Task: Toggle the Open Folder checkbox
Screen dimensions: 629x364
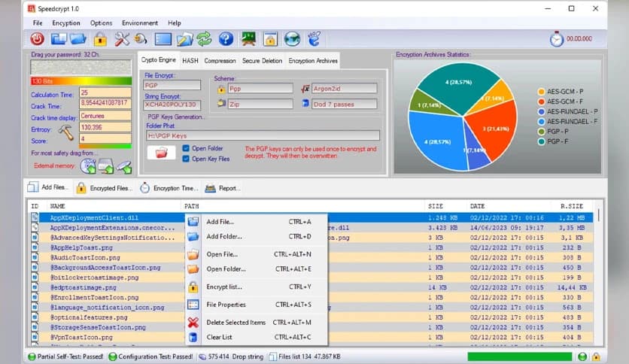Action: click(186, 148)
